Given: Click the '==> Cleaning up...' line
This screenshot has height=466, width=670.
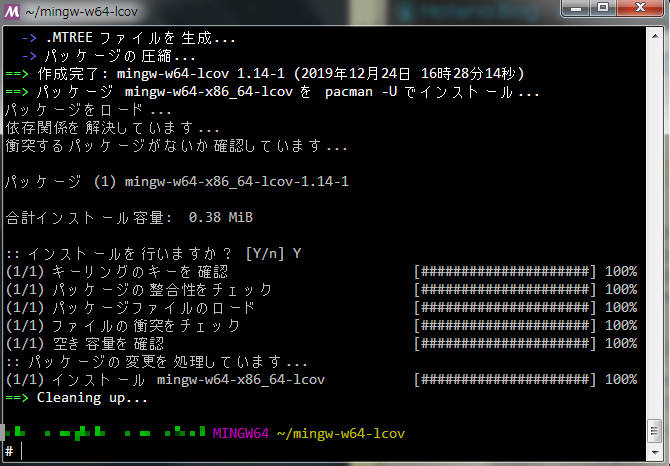Looking at the screenshot, I should pyautogui.click(x=76, y=398).
